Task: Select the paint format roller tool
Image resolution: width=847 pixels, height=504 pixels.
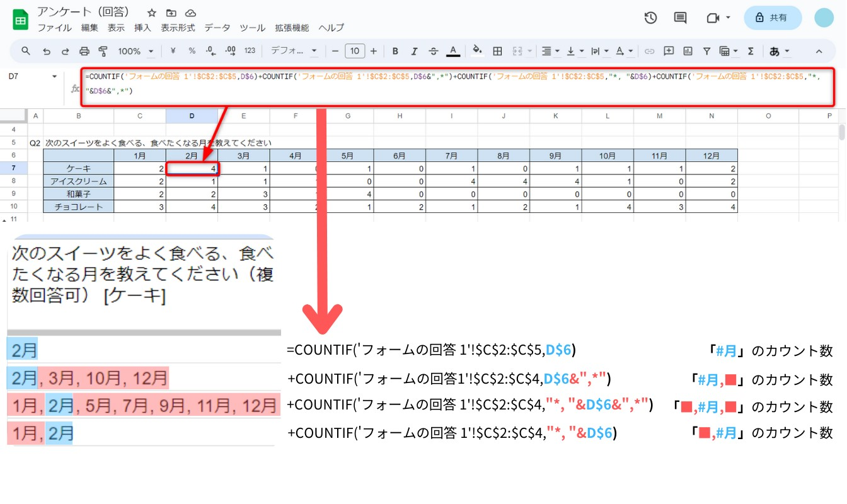Action: coord(103,51)
